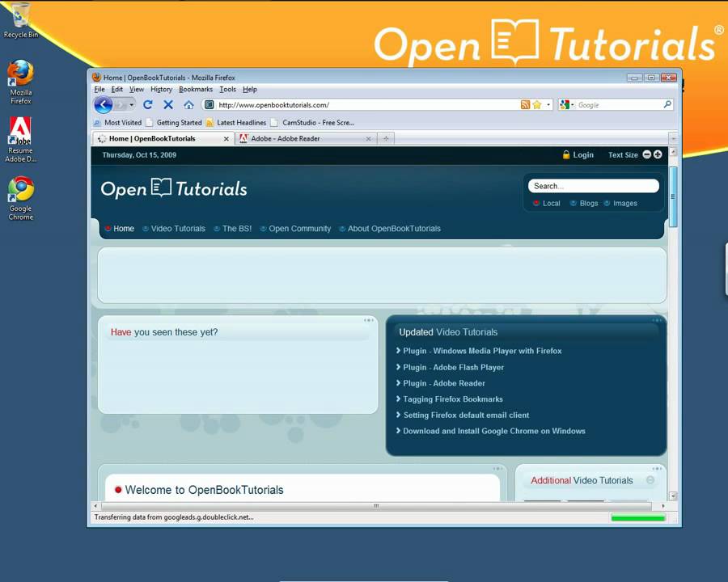Open the Edit menu
The image size is (728, 582).
[117, 89]
